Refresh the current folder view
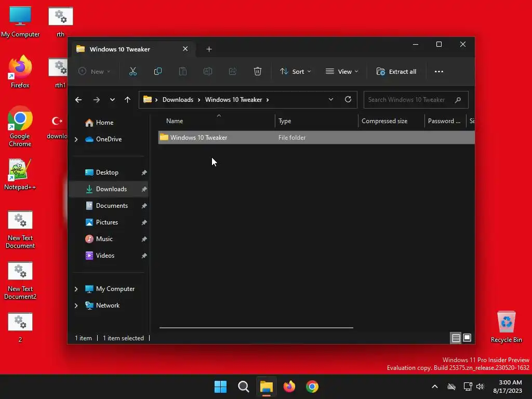The height and width of the screenshot is (399, 532). (348, 99)
